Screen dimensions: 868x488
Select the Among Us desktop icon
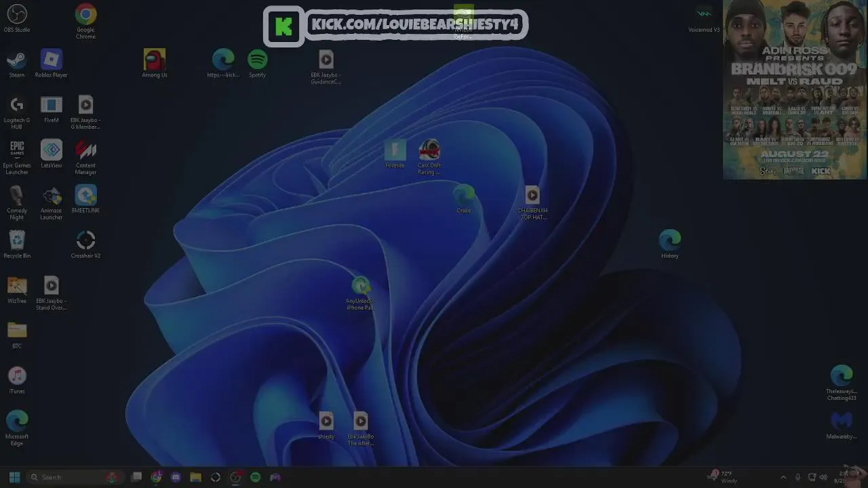coord(155,64)
